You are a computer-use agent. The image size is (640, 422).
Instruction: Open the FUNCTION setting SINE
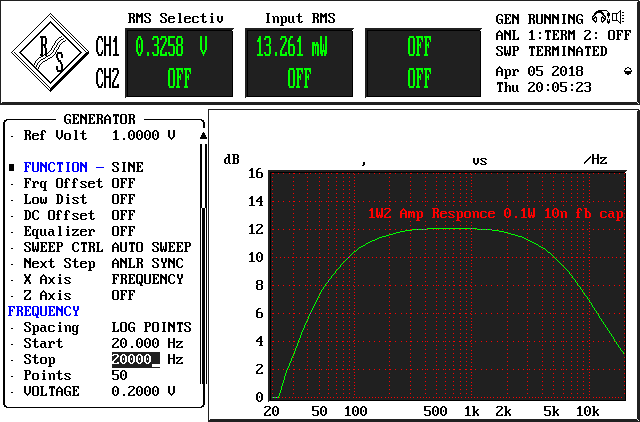tap(127, 167)
